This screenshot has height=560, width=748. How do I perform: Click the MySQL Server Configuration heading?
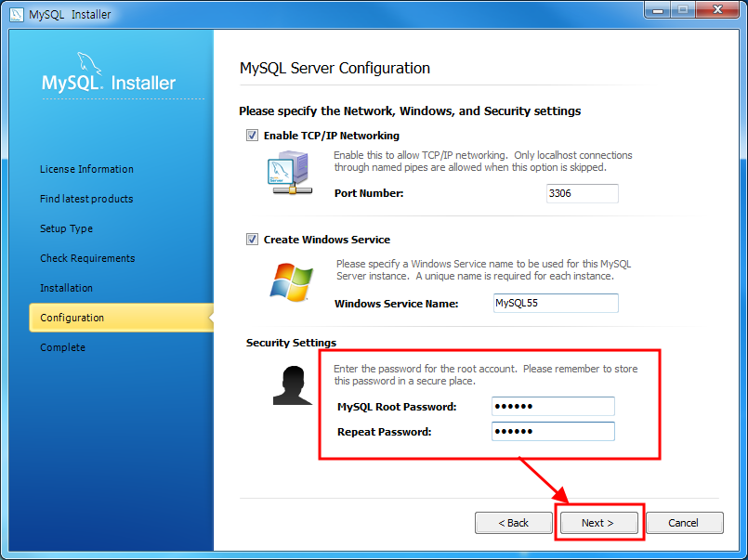[335, 68]
